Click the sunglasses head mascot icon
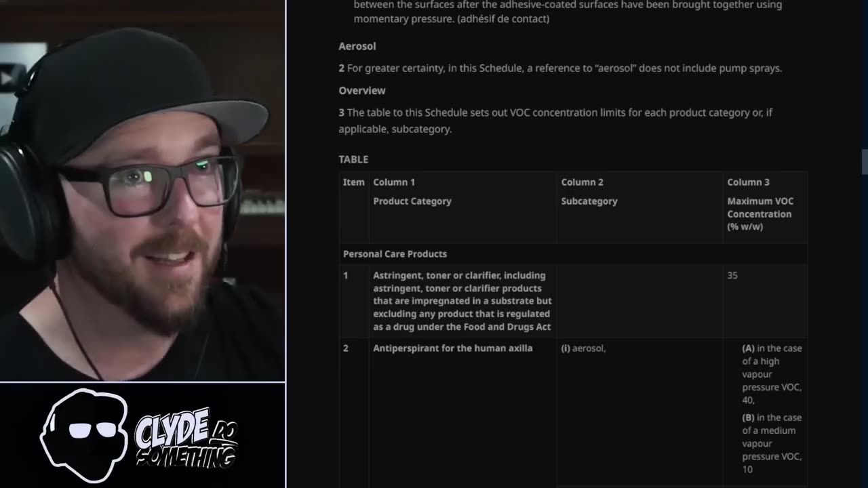Image resolution: width=868 pixels, height=488 pixels. 84,435
